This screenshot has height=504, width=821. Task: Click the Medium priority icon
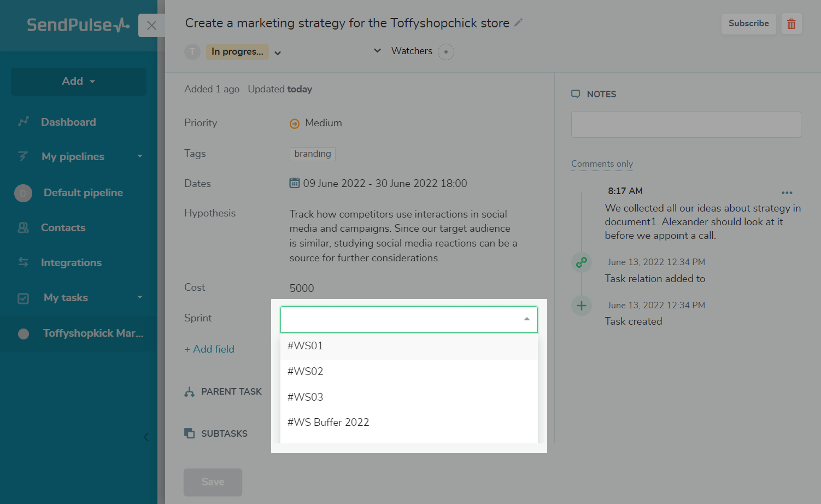[x=295, y=124]
